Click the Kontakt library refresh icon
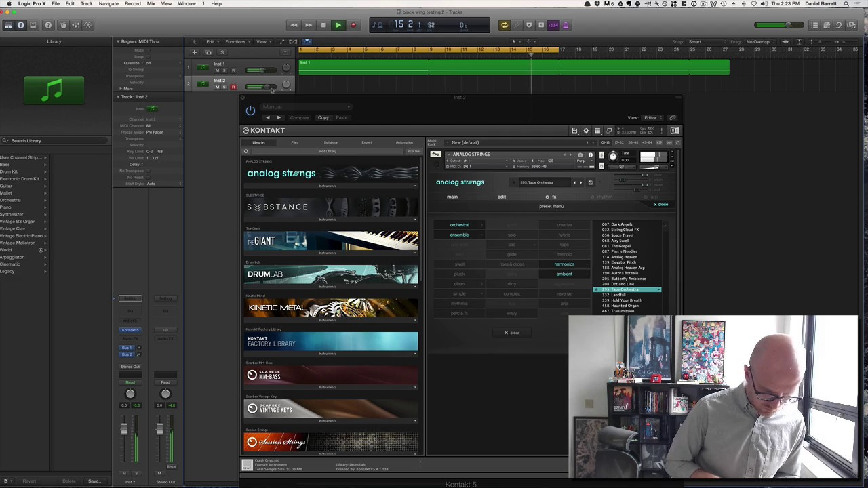The width and height of the screenshot is (868, 488). (x=246, y=152)
